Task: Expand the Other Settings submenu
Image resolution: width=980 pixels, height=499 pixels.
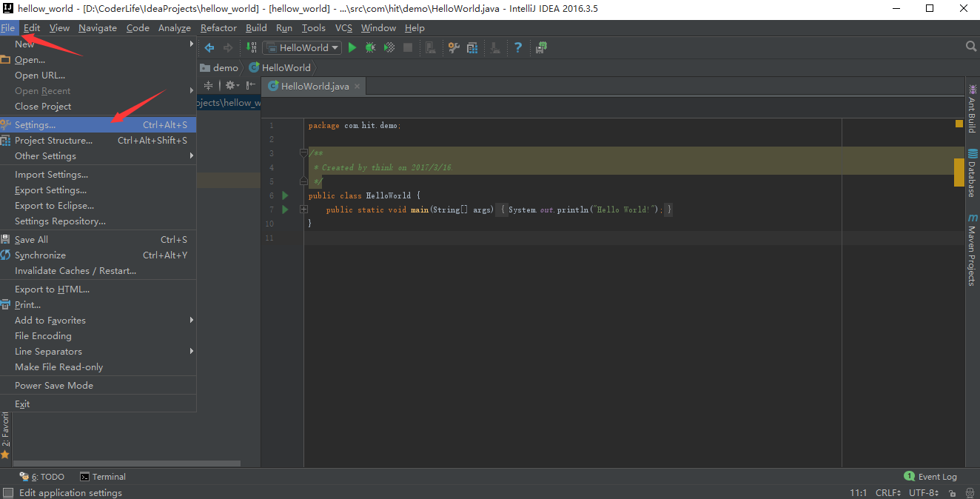Action: (x=98, y=156)
